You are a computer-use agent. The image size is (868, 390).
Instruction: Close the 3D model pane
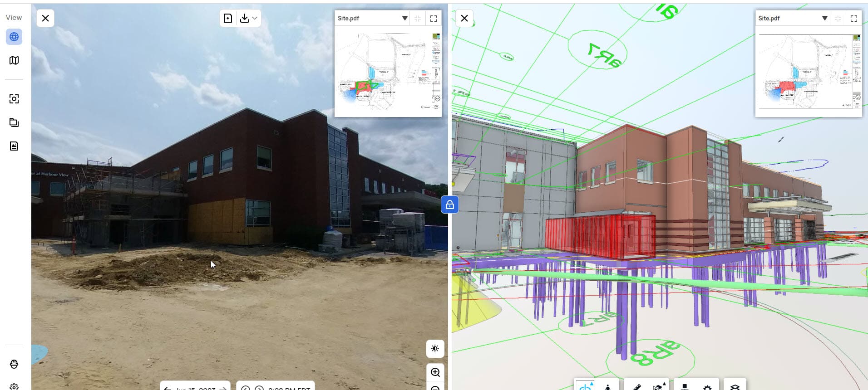(464, 18)
